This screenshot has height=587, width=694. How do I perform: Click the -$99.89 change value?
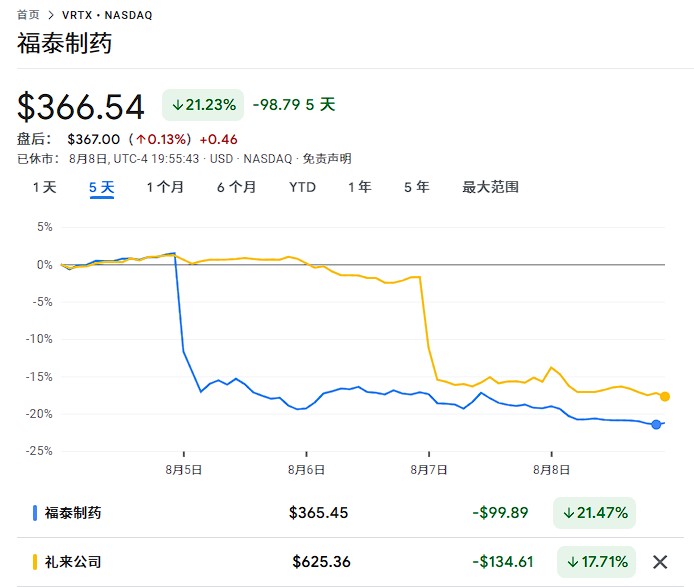point(500,513)
